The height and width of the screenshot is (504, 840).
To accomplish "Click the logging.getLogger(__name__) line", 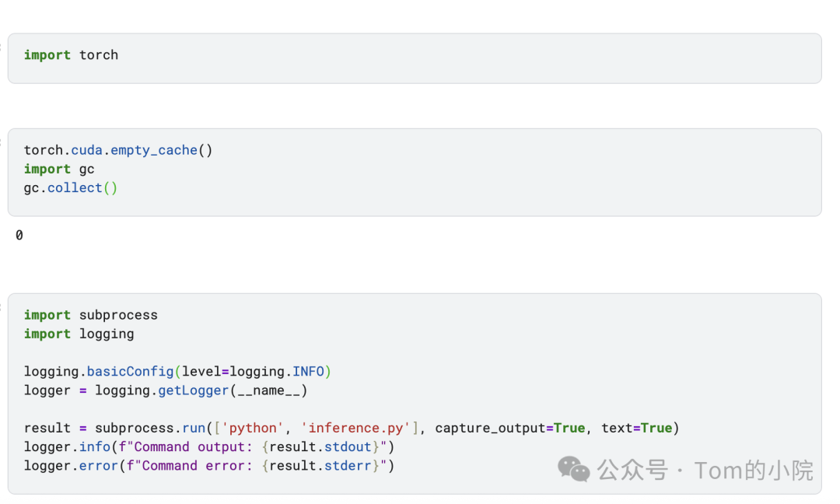I will [166, 390].
